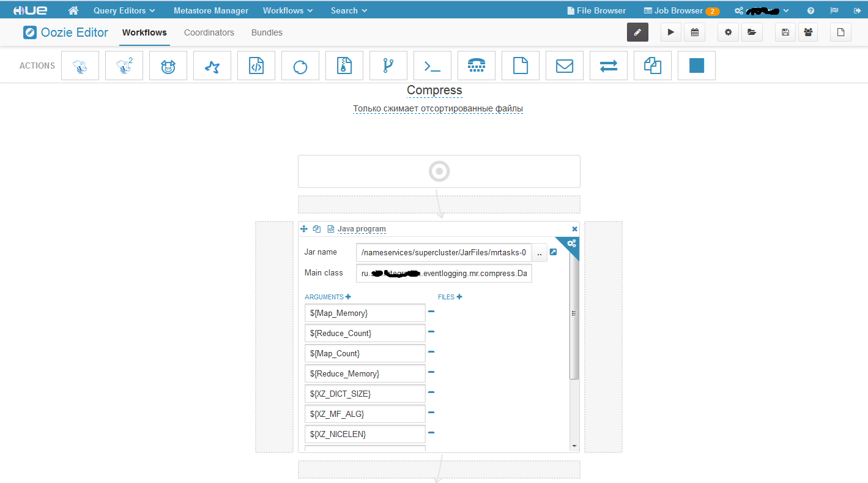This screenshot has height=483, width=868.
Task: Add an Email action
Action: coord(565,66)
